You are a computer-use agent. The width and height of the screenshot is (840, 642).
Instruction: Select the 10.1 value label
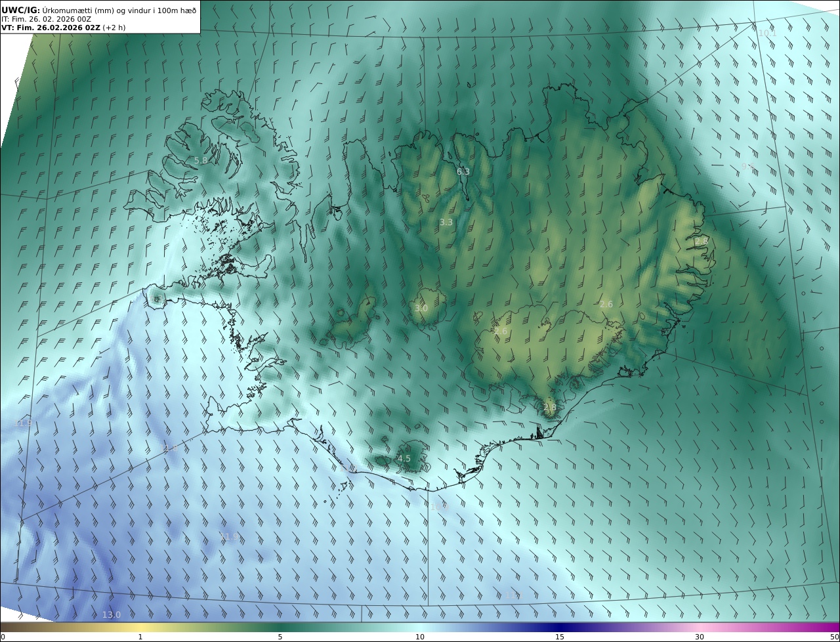pyautogui.click(x=767, y=33)
